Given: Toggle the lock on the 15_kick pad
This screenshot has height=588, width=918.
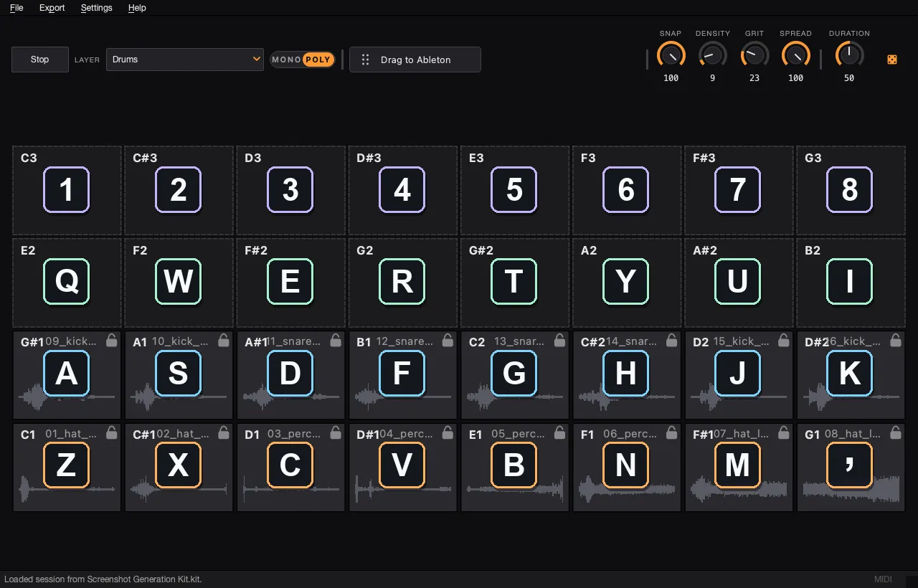Looking at the screenshot, I should tap(783, 341).
